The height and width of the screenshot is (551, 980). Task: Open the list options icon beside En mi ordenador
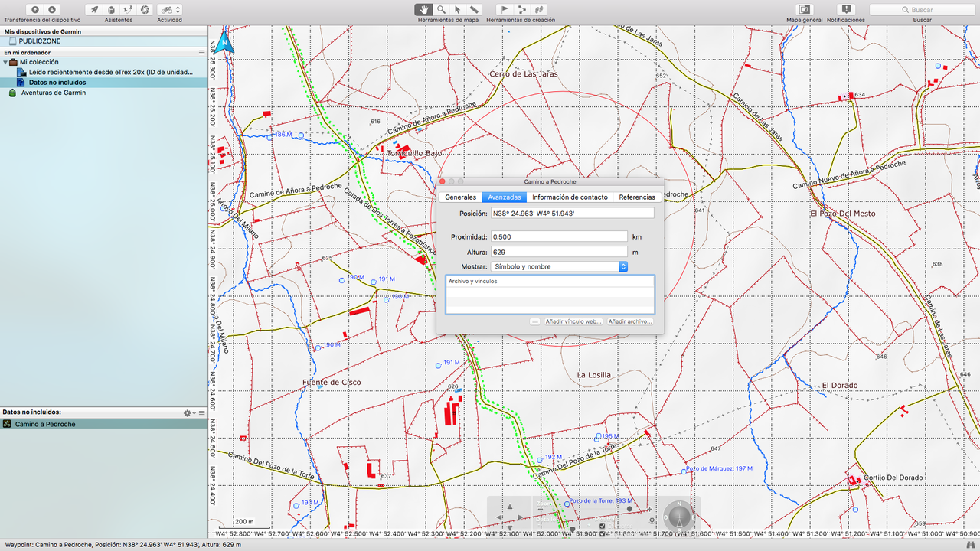tap(201, 53)
